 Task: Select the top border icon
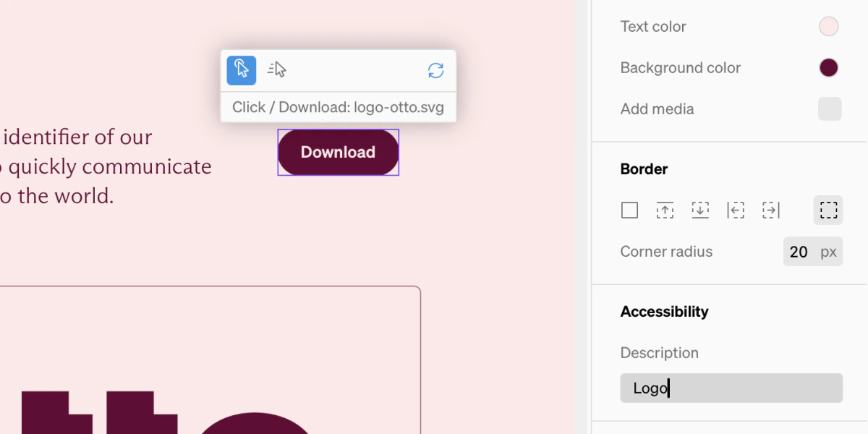click(665, 210)
